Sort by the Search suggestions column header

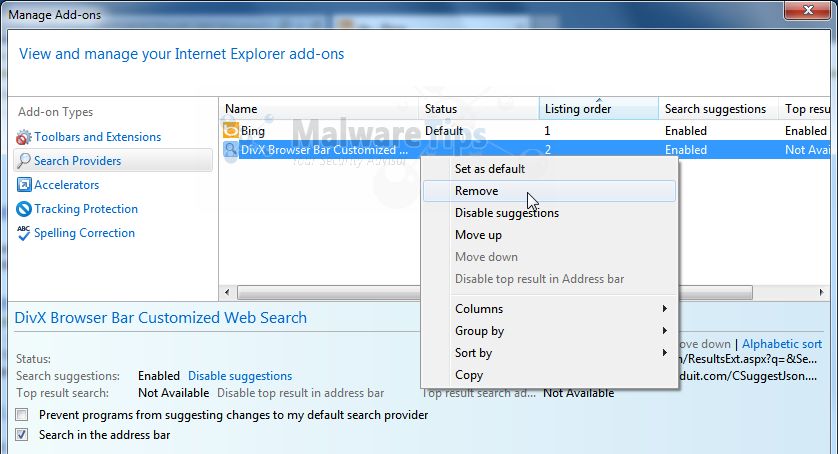[x=718, y=109]
